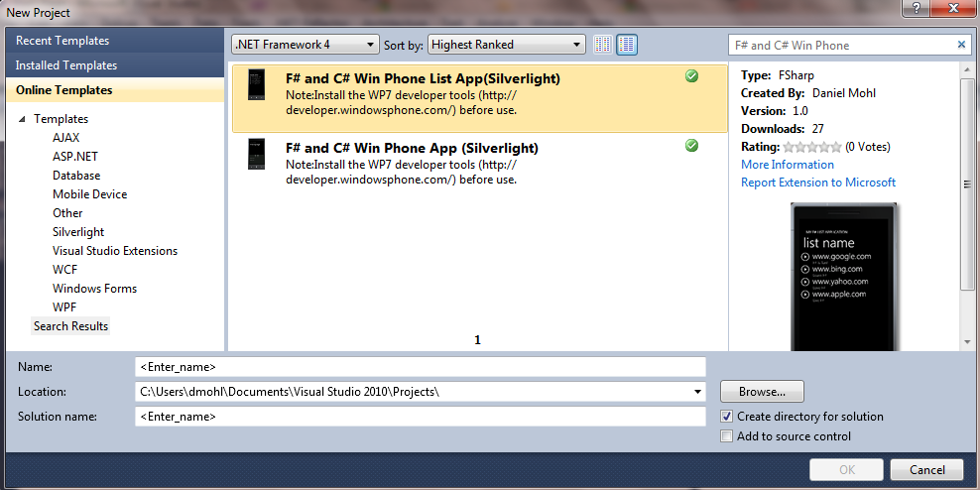The width and height of the screenshot is (980, 490).
Task: Clear the template search box text
Action: pyautogui.click(x=960, y=45)
